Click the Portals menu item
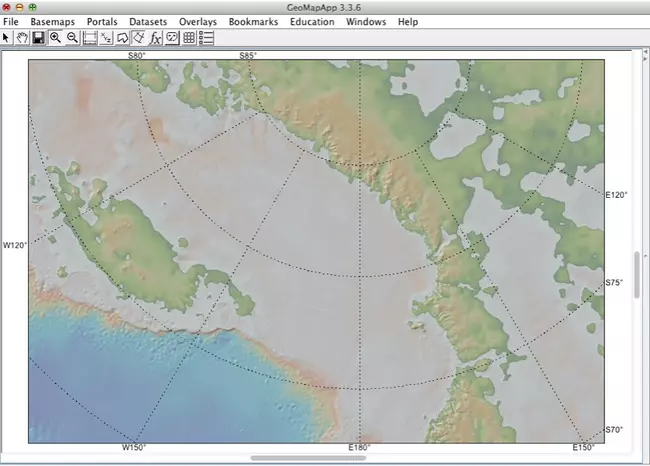 [x=103, y=21]
